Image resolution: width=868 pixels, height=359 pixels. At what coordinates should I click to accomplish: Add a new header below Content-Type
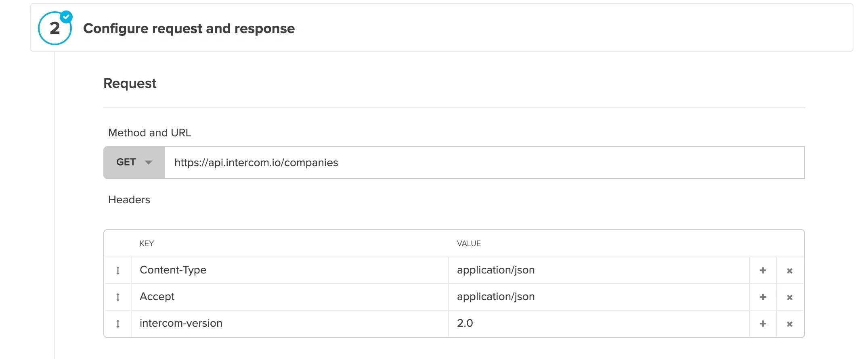pos(763,270)
